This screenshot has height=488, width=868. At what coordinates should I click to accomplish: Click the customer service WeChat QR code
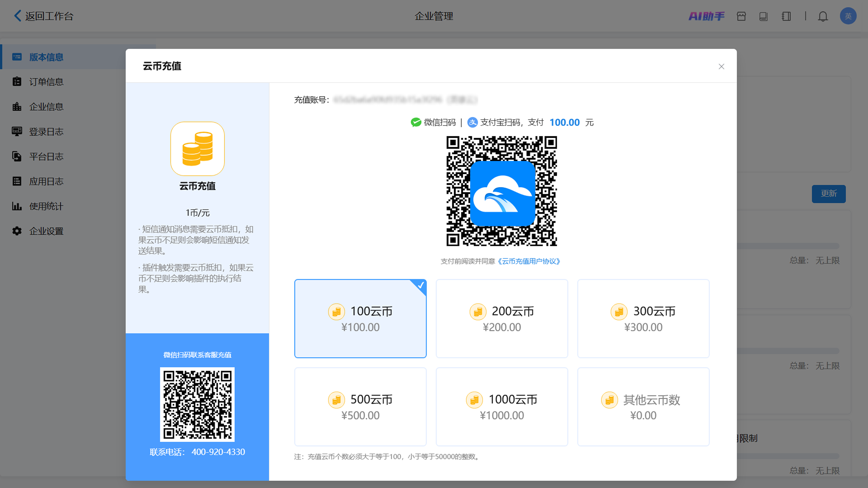197,404
